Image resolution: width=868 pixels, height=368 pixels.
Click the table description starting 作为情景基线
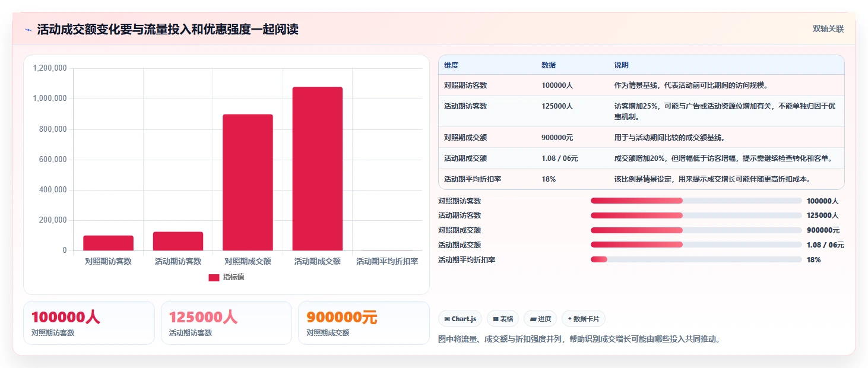pos(691,85)
